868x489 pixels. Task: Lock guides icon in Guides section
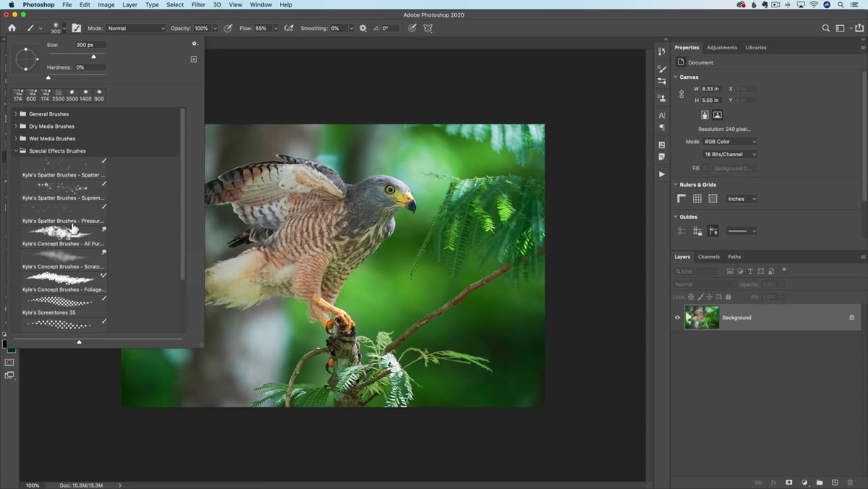click(697, 231)
